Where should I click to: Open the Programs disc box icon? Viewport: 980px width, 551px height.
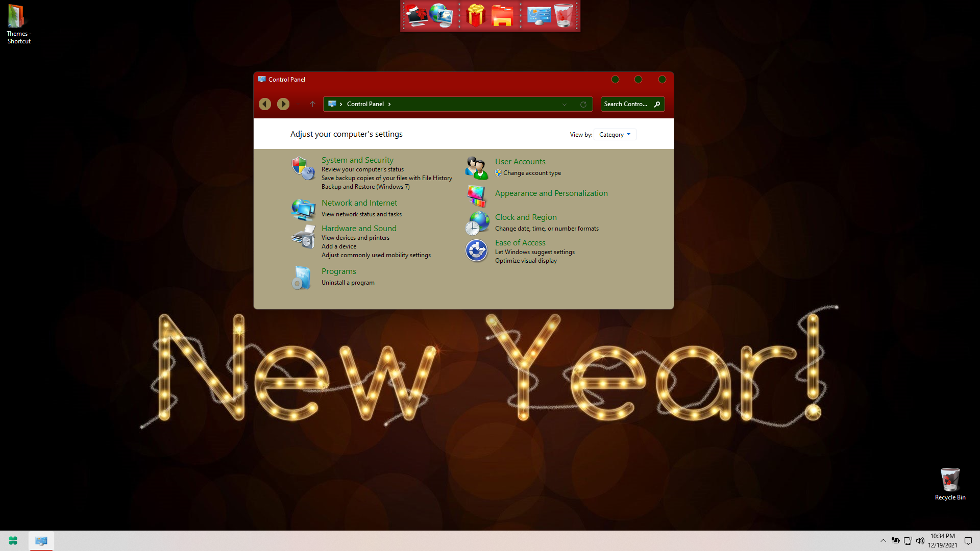click(302, 278)
